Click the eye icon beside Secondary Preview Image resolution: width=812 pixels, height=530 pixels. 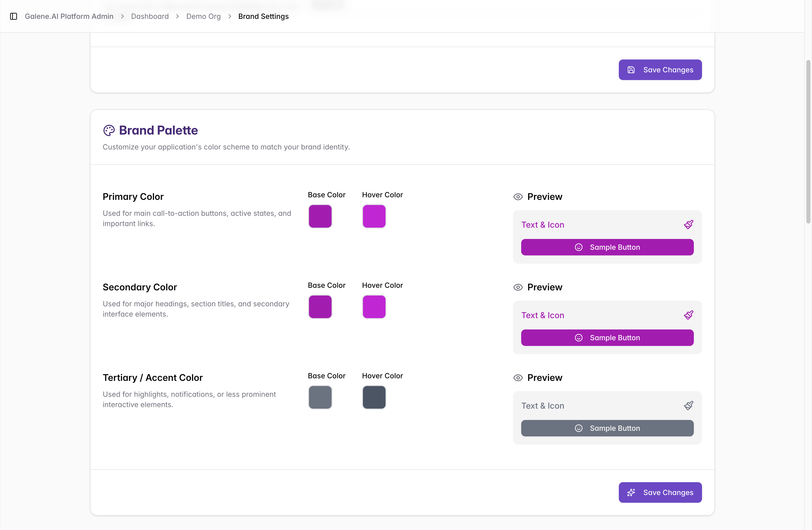(518, 287)
